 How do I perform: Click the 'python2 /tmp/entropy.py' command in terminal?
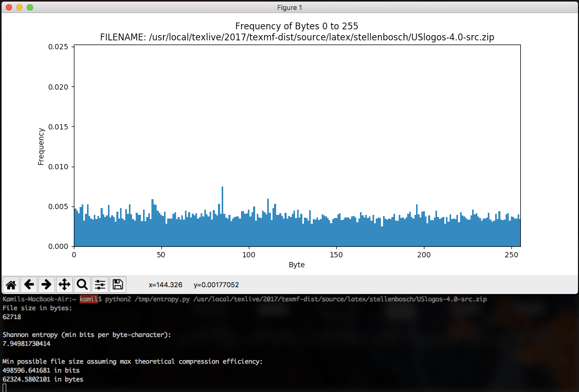coord(147,299)
